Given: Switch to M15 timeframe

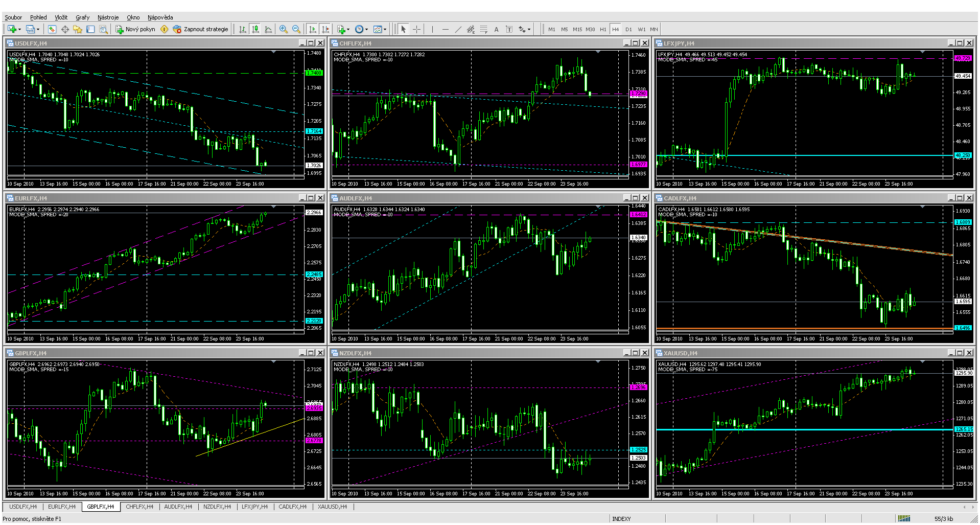Looking at the screenshot, I should coord(577,30).
